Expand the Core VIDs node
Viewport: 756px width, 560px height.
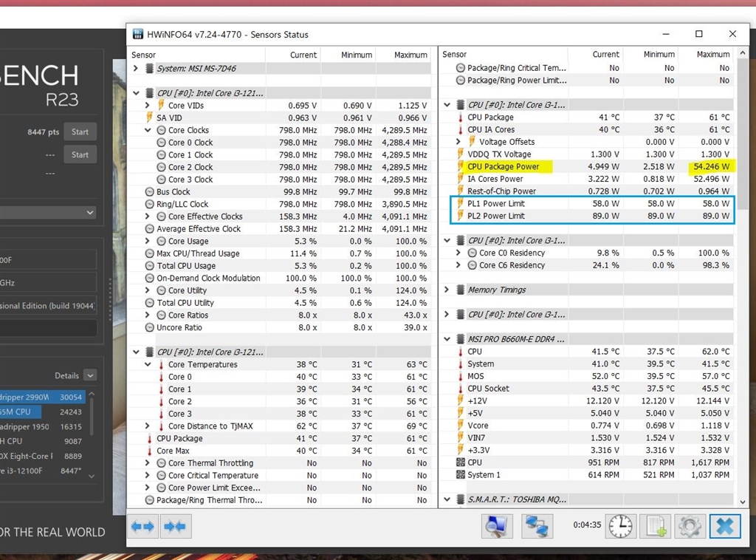pos(148,105)
